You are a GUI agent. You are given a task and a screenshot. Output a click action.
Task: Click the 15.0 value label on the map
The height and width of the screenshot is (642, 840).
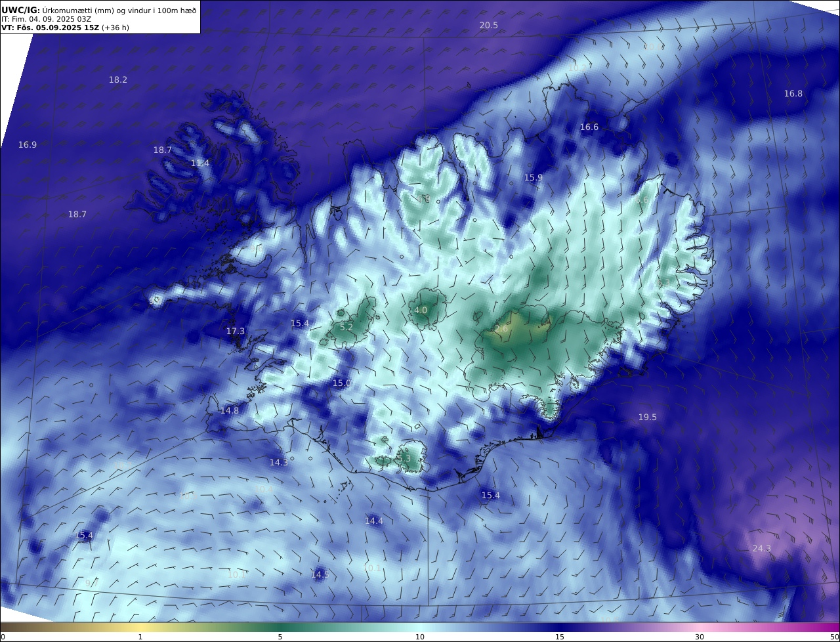pyautogui.click(x=342, y=383)
